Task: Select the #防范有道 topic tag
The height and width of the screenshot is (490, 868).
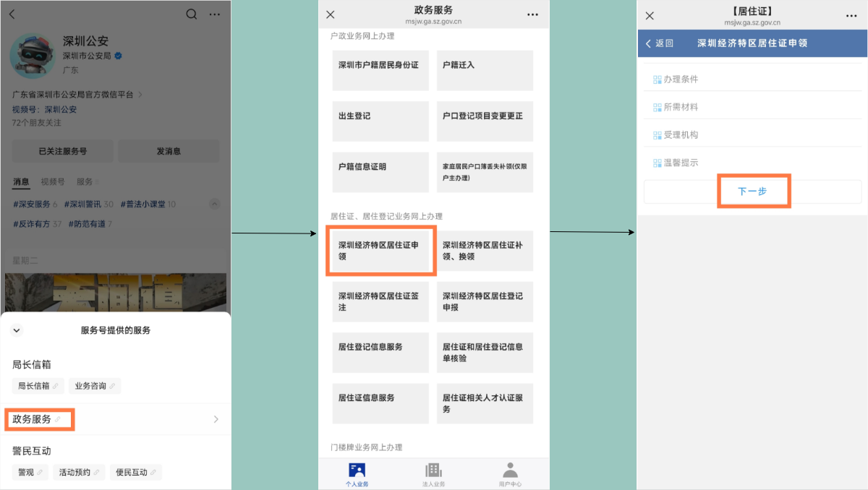Action: click(x=90, y=224)
